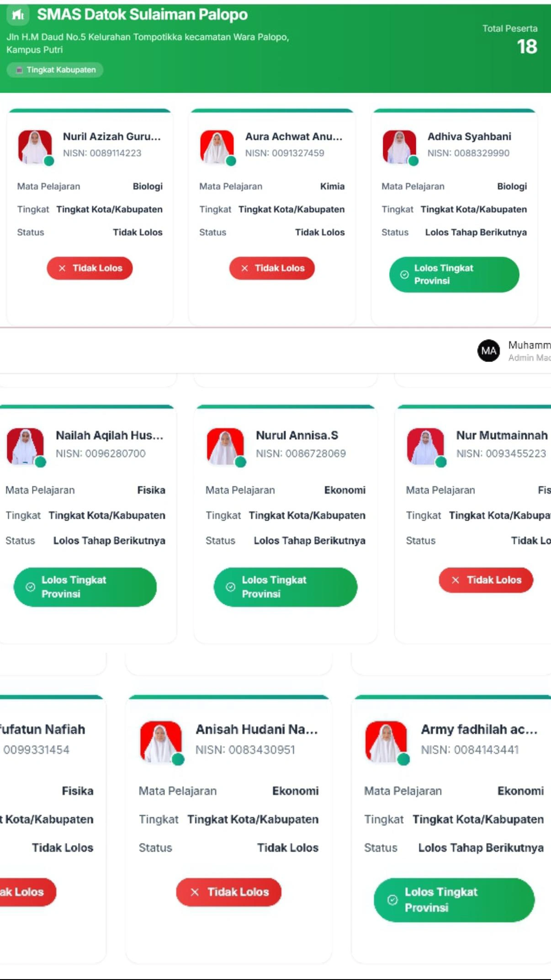Open the MA user avatar circle
Image resolution: width=551 pixels, height=980 pixels.
coord(488,351)
